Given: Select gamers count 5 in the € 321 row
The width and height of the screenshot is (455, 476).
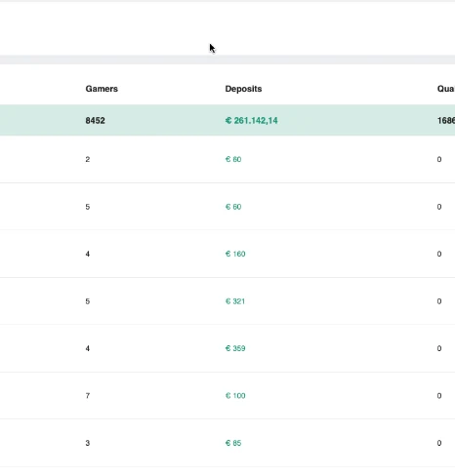Looking at the screenshot, I should pyautogui.click(x=88, y=301).
